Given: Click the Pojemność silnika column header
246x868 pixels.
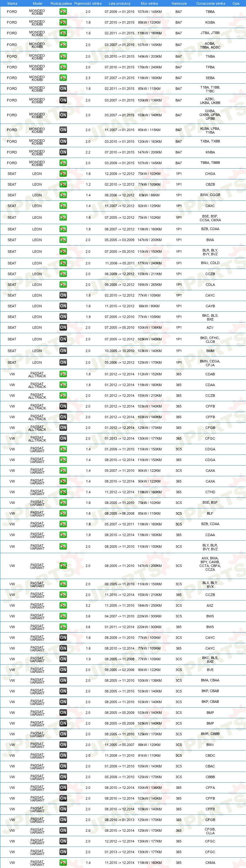Looking at the screenshot, I should click(x=88, y=3).
